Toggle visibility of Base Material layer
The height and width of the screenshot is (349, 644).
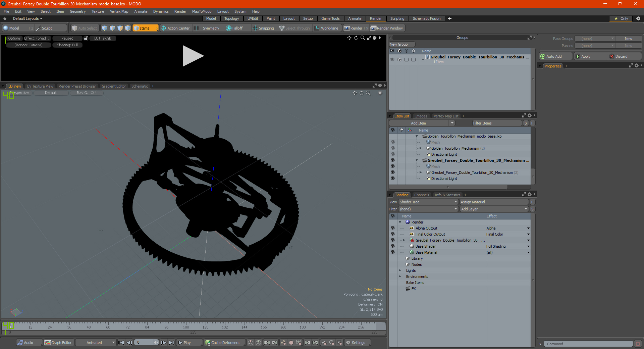point(393,252)
